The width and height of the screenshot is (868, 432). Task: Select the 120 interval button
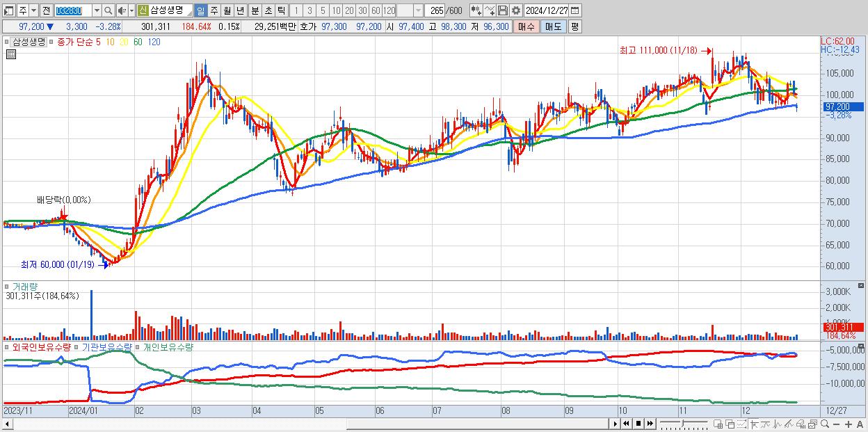click(389, 10)
